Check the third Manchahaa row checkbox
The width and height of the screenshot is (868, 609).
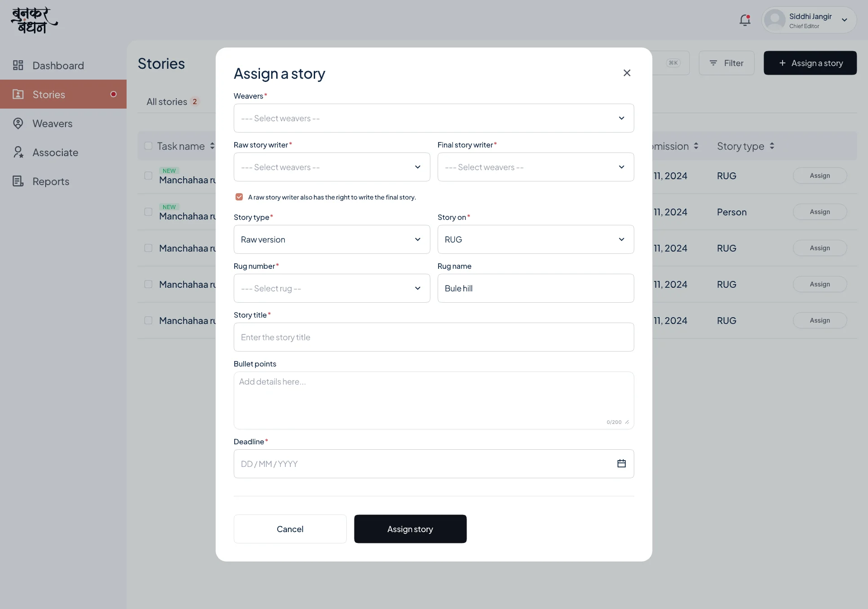pyautogui.click(x=148, y=248)
